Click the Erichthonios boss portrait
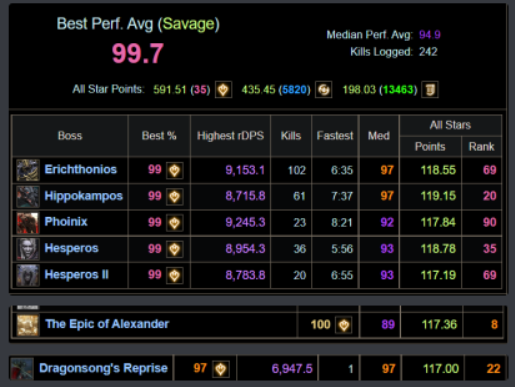This screenshot has height=387, width=515. point(28,170)
